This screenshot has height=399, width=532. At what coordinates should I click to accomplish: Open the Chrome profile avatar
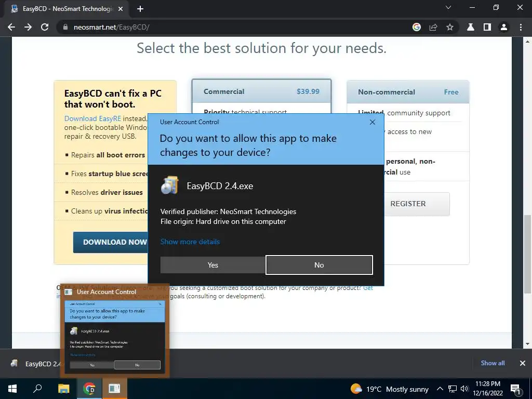(x=504, y=27)
